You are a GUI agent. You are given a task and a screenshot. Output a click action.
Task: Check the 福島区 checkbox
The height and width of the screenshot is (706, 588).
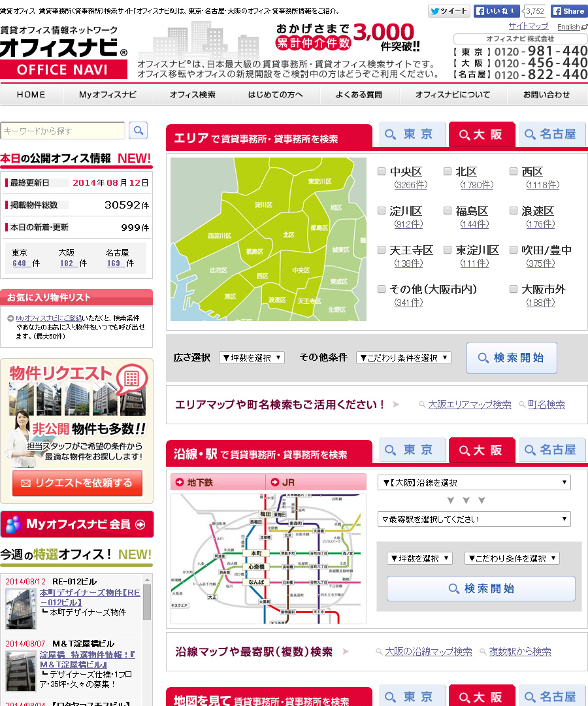pyautogui.click(x=448, y=210)
